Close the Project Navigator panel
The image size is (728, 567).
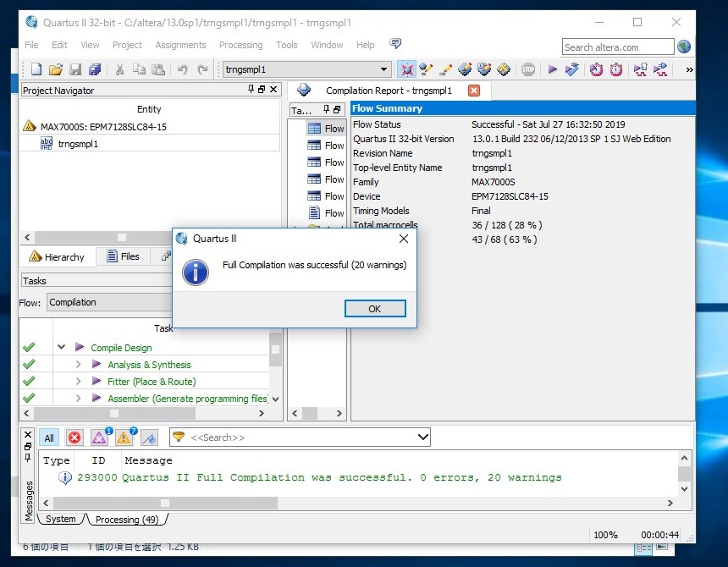coord(273,89)
